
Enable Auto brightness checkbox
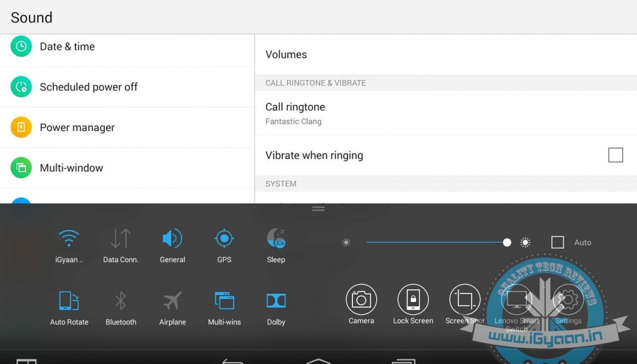click(558, 243)
